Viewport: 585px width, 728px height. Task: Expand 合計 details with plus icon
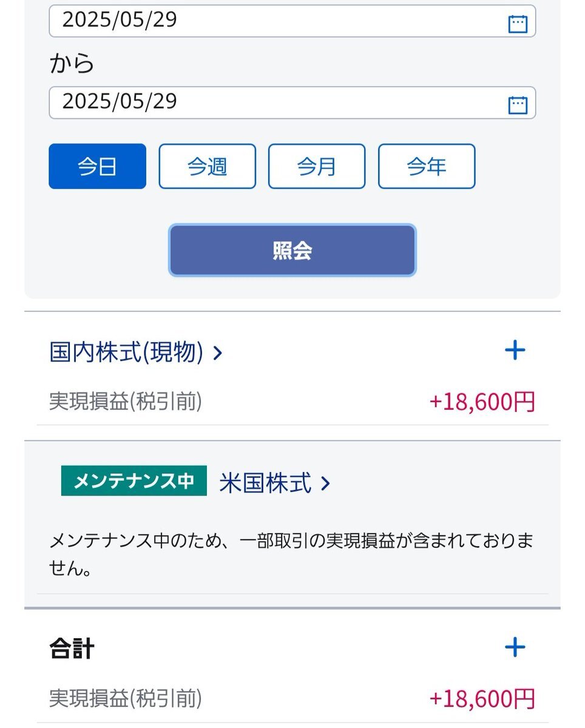click(515, 647)
